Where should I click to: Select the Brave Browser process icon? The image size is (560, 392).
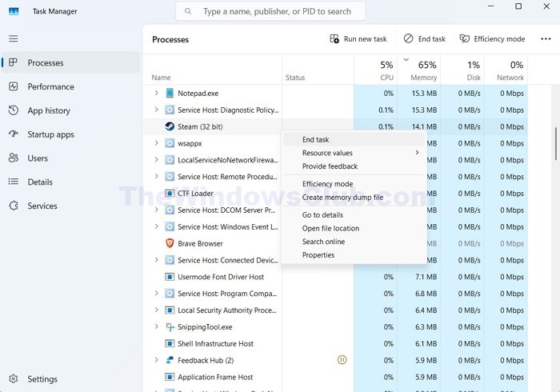tap(170, 243)
